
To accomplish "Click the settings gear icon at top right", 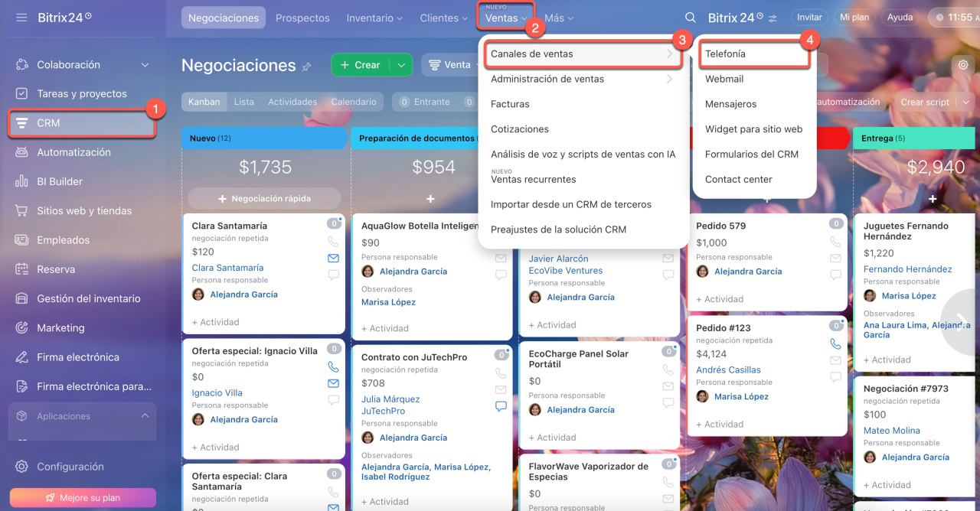I will point(963,65).
